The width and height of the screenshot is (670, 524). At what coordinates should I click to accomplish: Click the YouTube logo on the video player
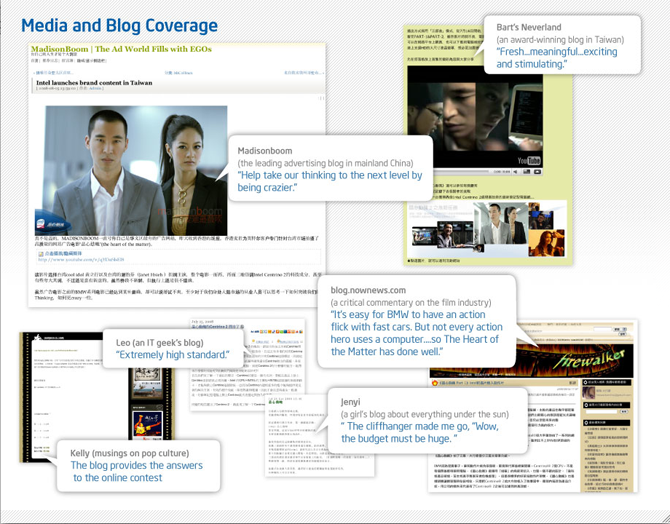click(528, 160)
